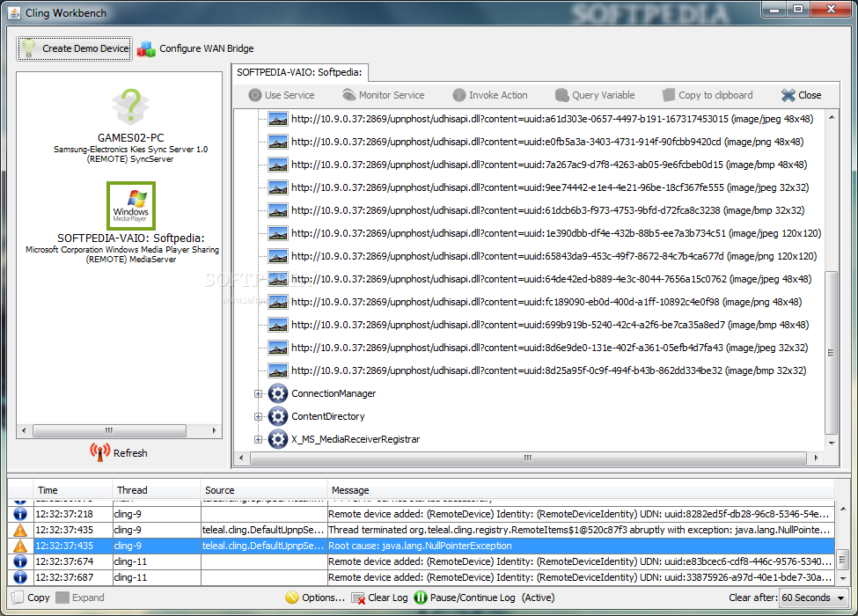Image resolution: width=858 pixels, height=616 pixels.
Task: Click the Create Demo Device button
Action: [x=75, y=48]
